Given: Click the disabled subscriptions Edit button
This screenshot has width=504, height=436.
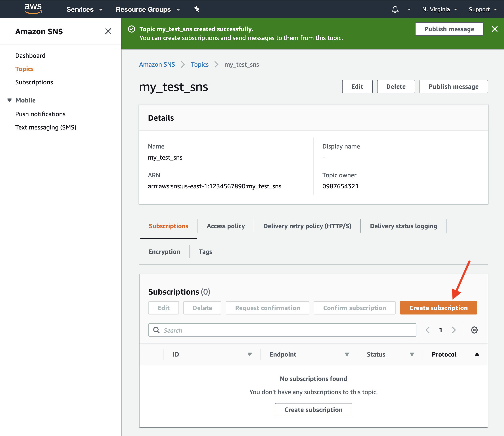Looking at the screenshot, I should tap(163, 308).
